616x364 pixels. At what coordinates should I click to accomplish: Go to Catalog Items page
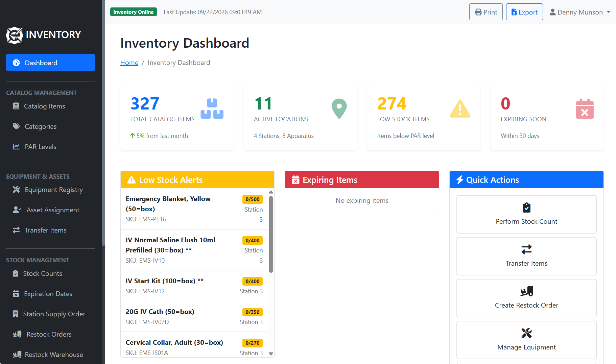tap(50, 106)
